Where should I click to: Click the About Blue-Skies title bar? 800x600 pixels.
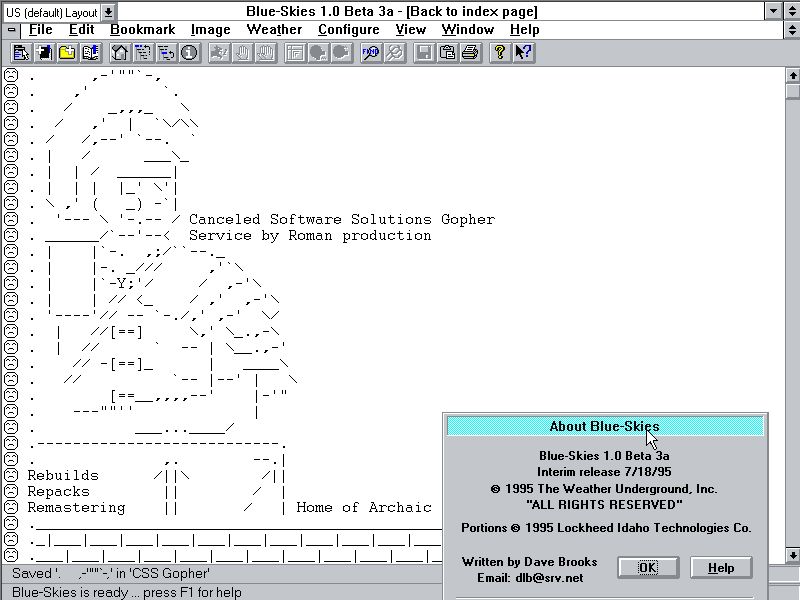(604, 426)
